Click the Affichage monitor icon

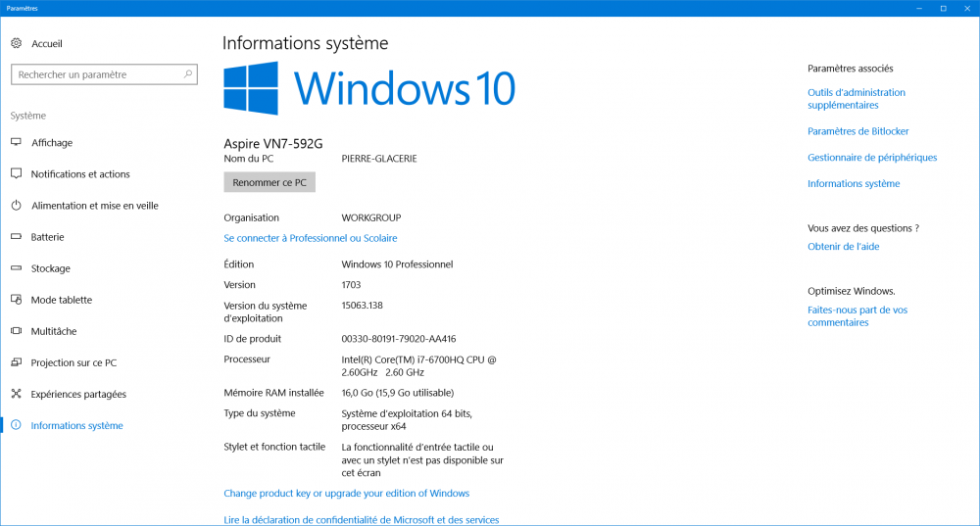point(16,142)
